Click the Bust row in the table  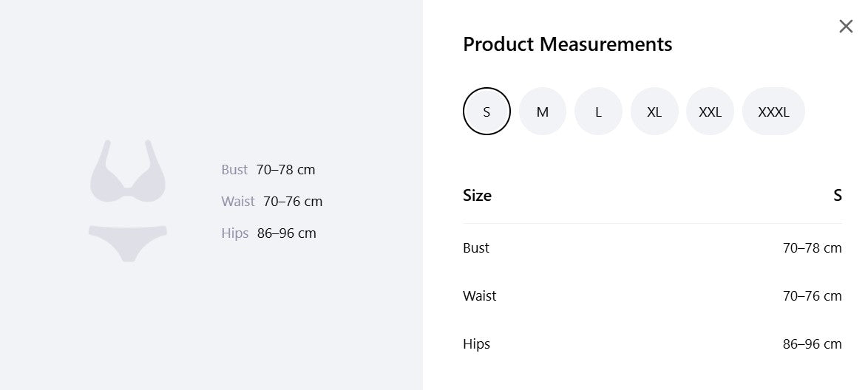pyautogui.click(x=652, y=248)
